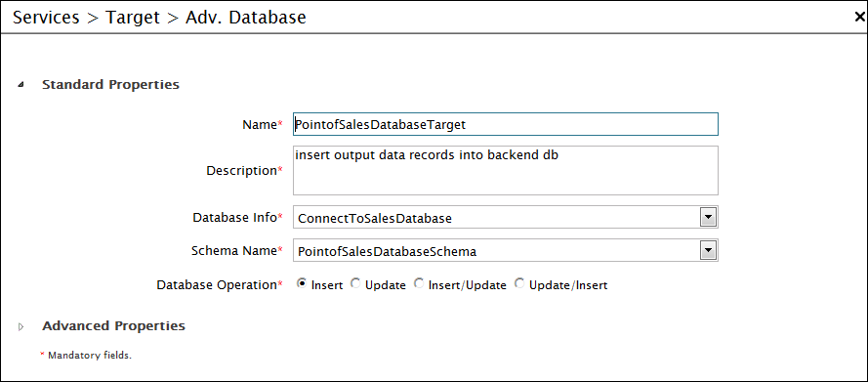This screenshot has height=382, width=868.
Task: Choose the Insert/Update operation
Action: (419, 284)
